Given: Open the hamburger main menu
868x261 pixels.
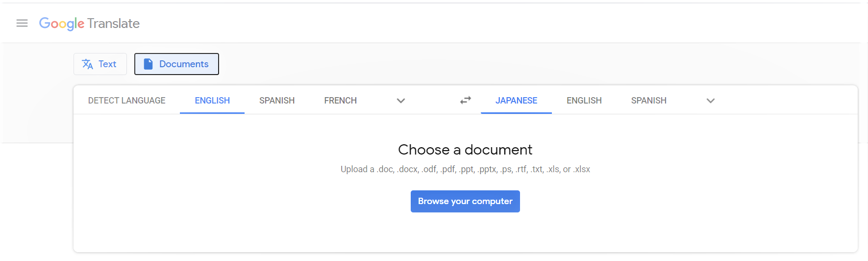Looking at the screenshot, I should click(22, 23).
